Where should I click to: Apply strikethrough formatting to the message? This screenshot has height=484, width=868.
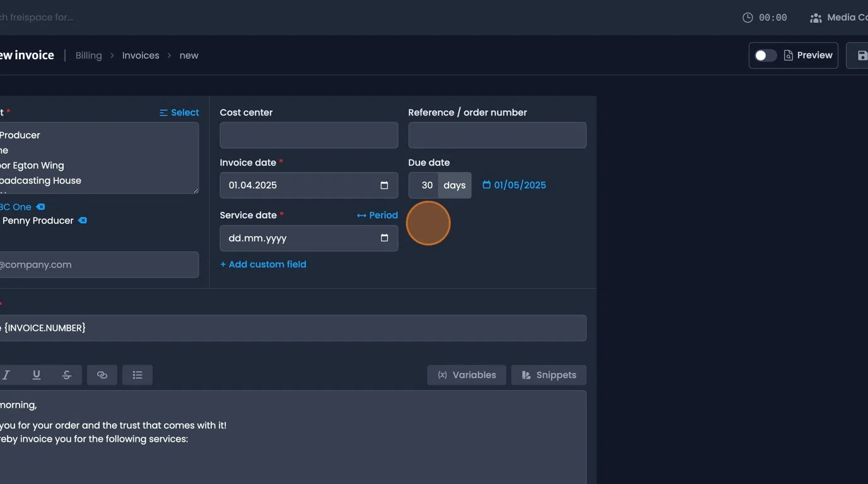pos(67,374)
